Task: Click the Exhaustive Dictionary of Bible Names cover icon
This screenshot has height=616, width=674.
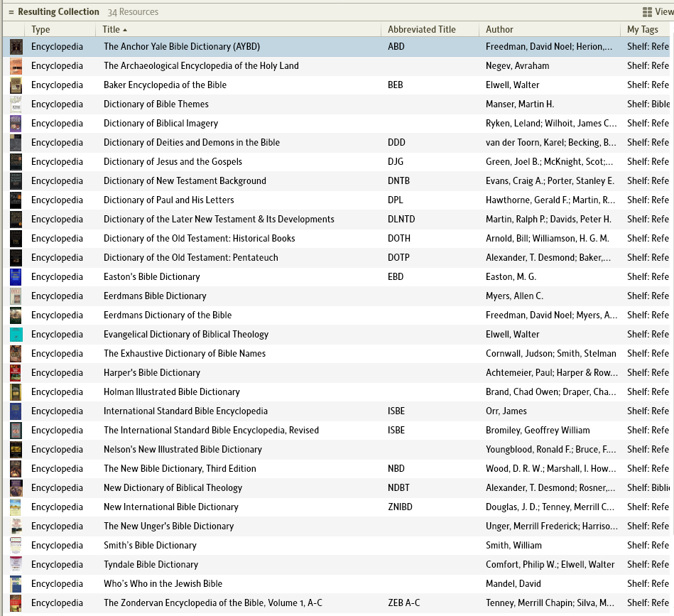Action: (16, 353)
